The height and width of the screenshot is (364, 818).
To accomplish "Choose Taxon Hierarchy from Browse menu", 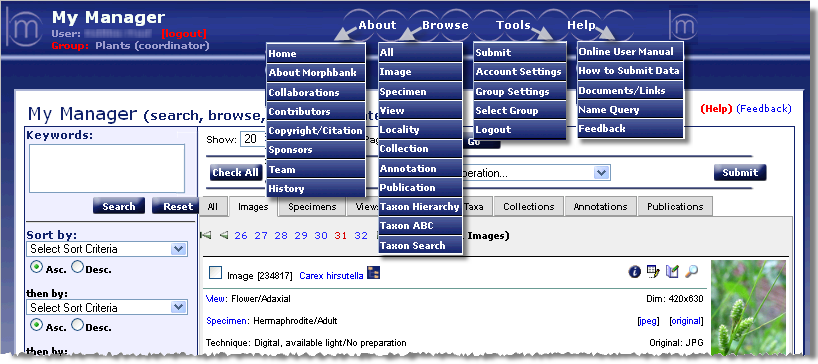I will [x=420, y=207].
